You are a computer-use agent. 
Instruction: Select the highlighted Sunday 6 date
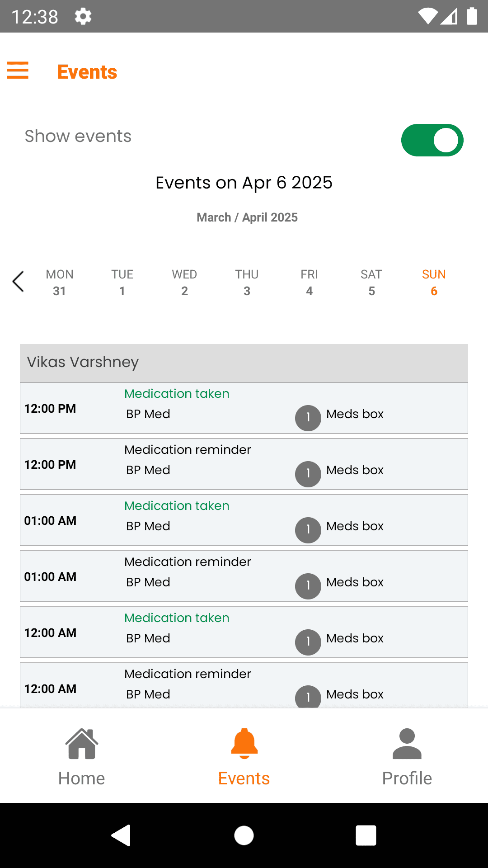[x=434, y=283]
